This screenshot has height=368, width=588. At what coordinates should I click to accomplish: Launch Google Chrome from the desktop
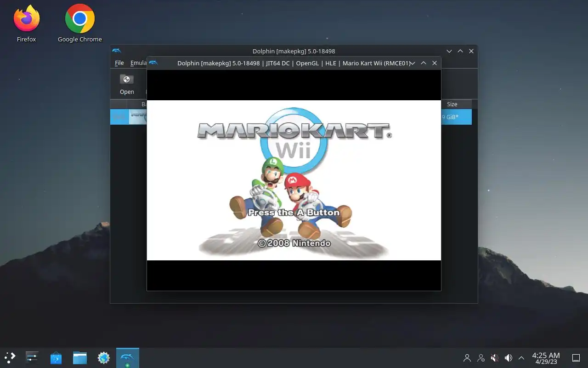[x=80, y=24]
